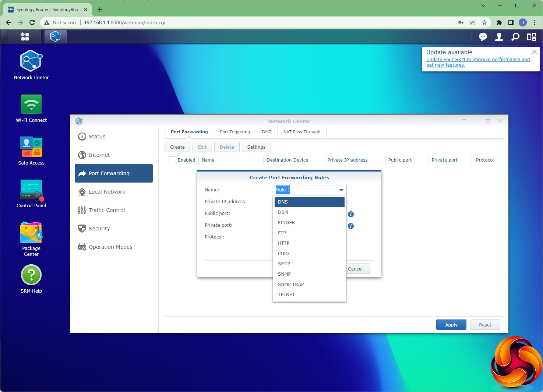Open the saved passwords key icon

click(x=461, y=22)
